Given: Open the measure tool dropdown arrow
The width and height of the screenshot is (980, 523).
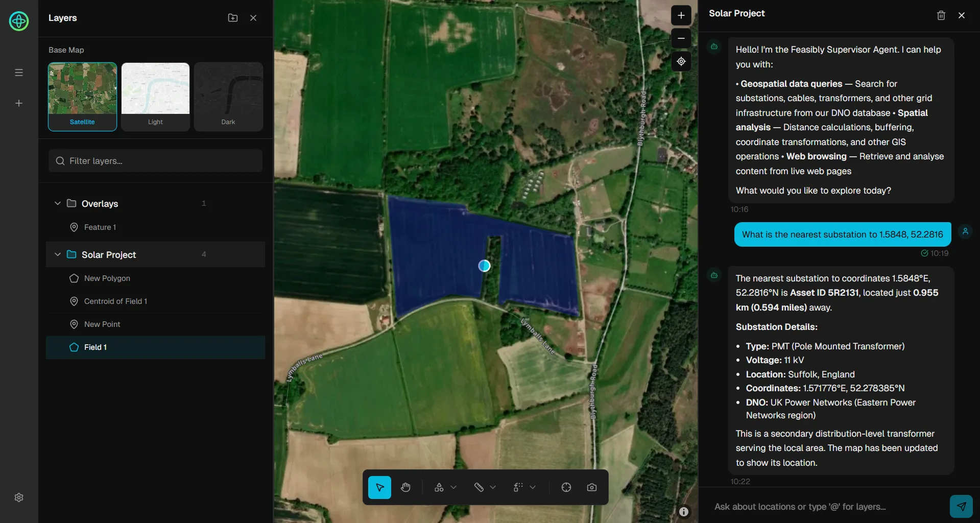Looking at the screenshot, I should tap(493, 487).
